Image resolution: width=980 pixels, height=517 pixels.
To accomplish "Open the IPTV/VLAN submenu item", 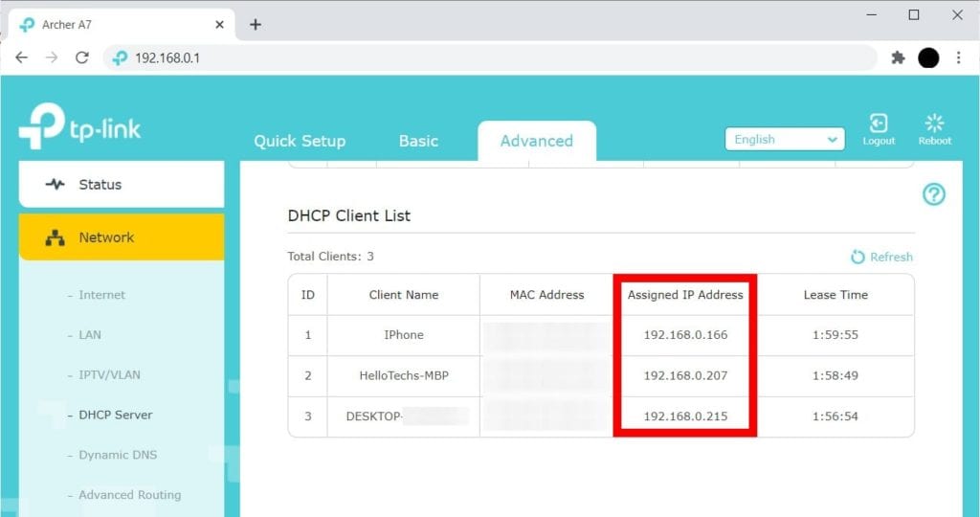I will pos(109,375).
